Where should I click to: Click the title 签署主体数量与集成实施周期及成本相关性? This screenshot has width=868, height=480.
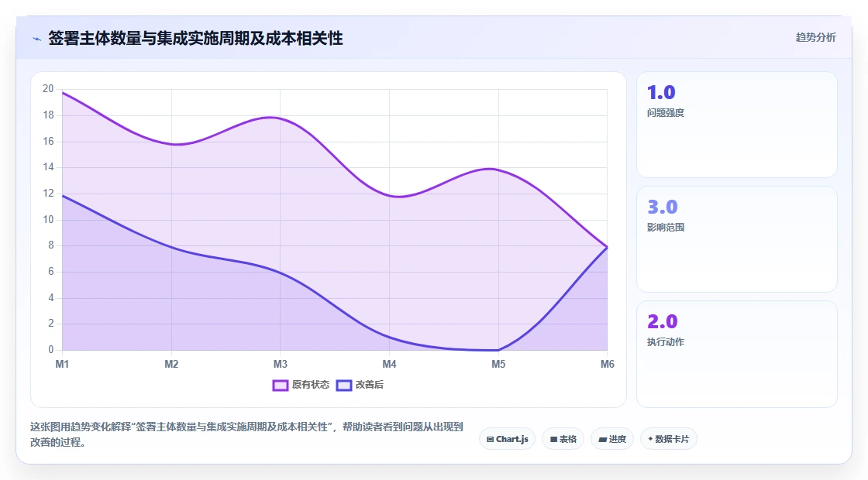point(195,38)
